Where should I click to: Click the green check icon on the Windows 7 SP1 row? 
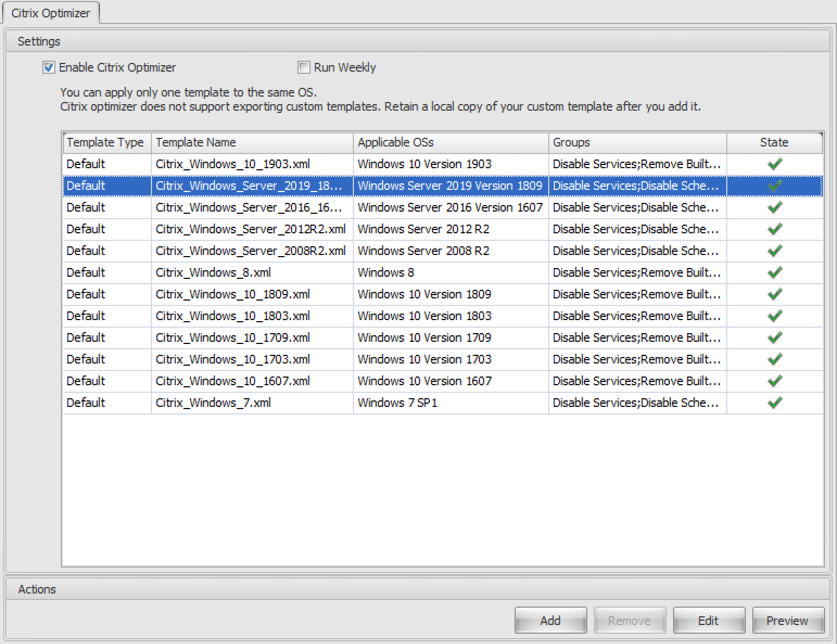775,403
